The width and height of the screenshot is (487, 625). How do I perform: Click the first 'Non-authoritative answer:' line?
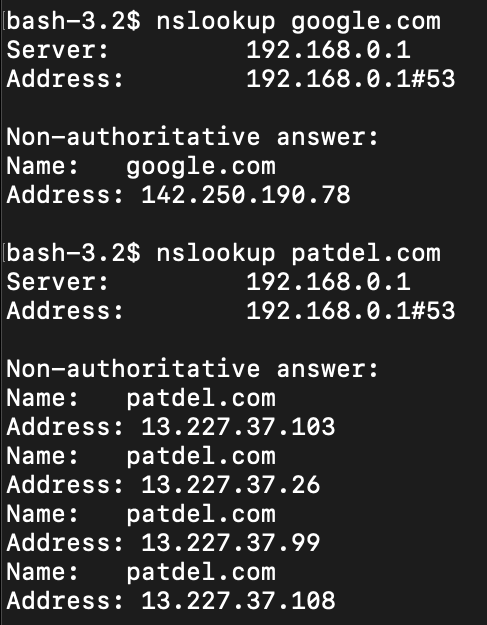point(192,137)
